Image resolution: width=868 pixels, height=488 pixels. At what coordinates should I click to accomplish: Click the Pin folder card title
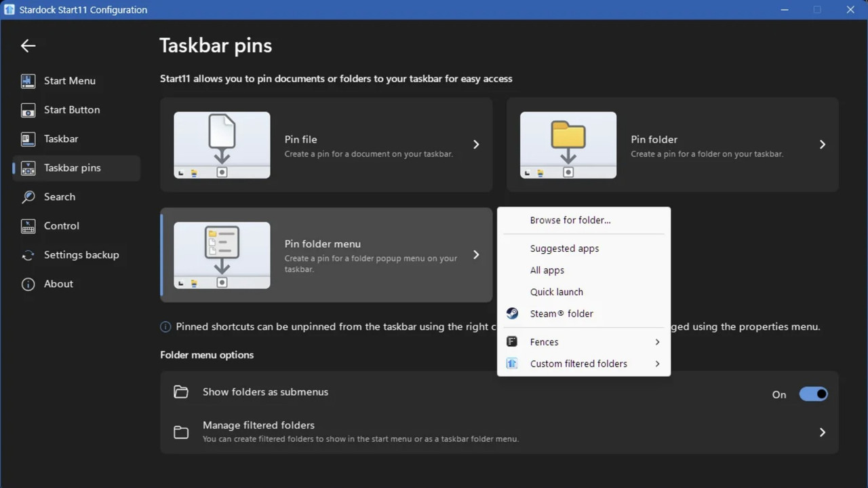[654, 139]
